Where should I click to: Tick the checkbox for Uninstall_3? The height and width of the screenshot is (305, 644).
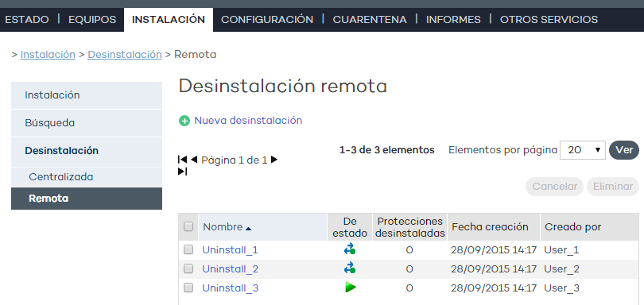[x=188, y=288]
